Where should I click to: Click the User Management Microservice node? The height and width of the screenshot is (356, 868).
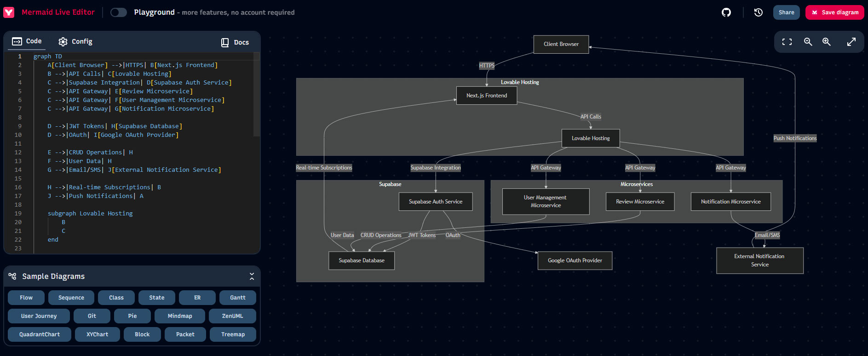pyautogui.click(x=546, y=202)
